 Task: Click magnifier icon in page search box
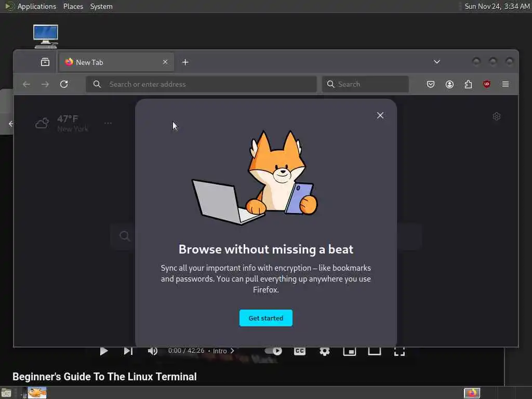tap(125, 236)
